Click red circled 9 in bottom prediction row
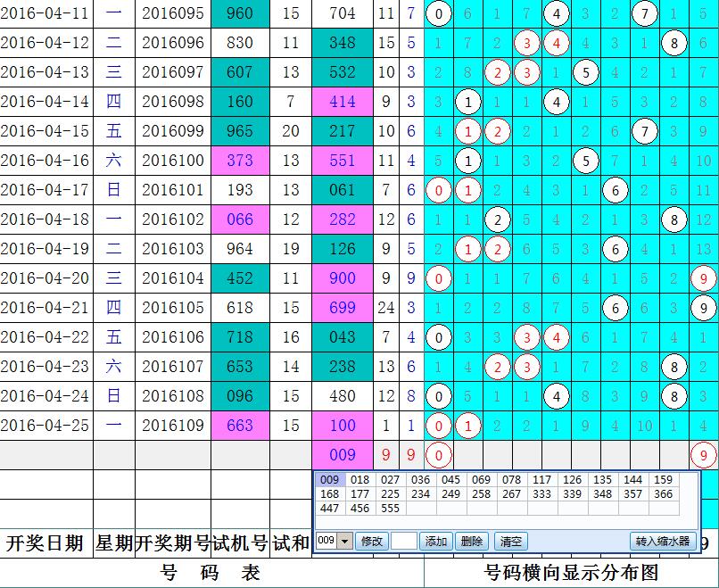 click(703, 455)
